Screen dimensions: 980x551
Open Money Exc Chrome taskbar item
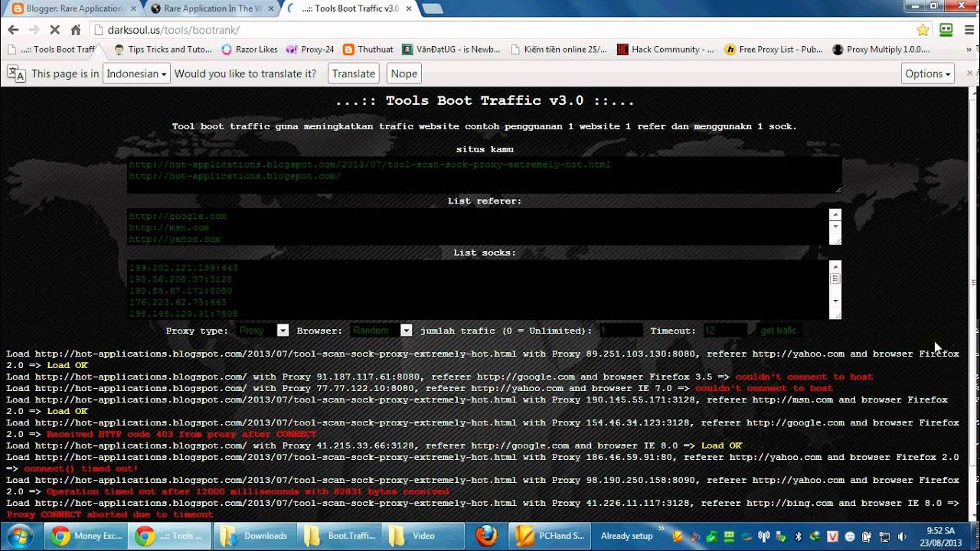click(x=87, y=536)
